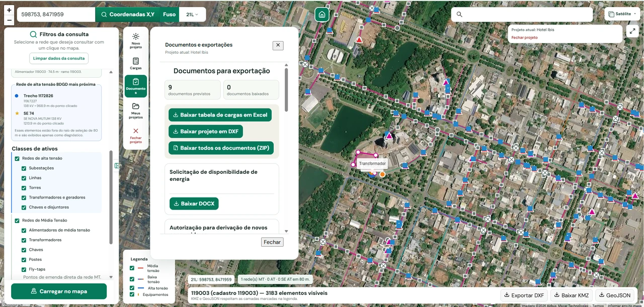
Task: Click the Fechar button in dialog
Action: [x=272, y=242]
